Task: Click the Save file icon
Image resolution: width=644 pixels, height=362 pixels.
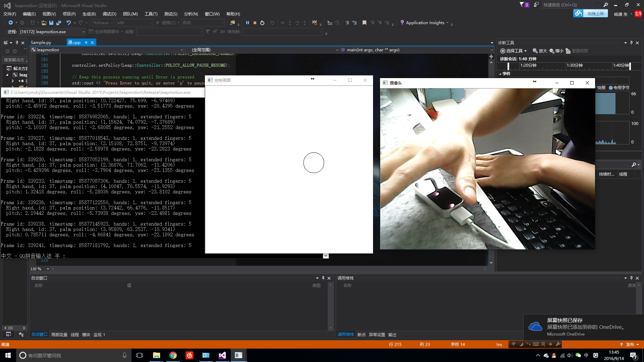Action: click(x=51, y=23)
